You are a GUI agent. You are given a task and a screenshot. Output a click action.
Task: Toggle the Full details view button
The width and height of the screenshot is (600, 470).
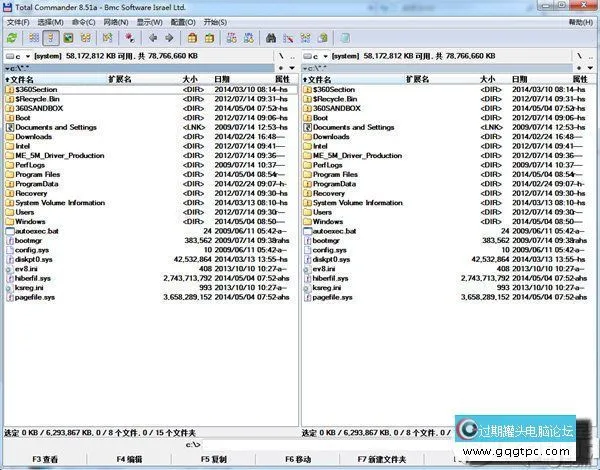pyautogui.click(x=50, y=38)
